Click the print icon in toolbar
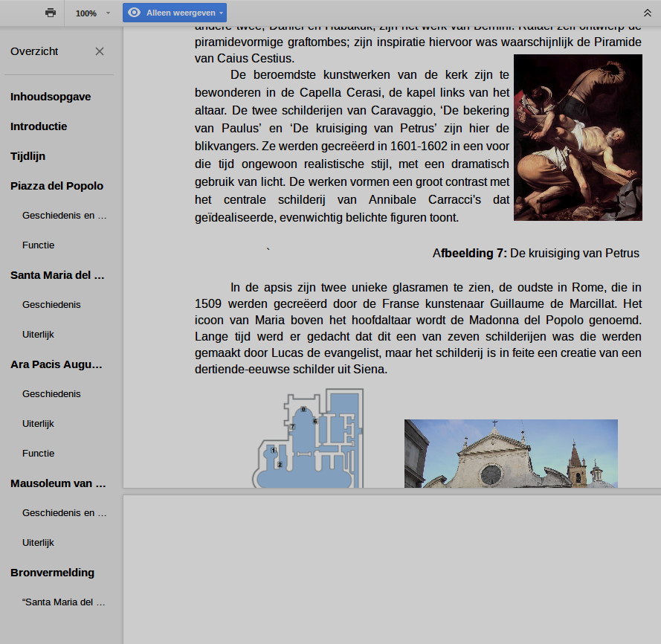 51,13
